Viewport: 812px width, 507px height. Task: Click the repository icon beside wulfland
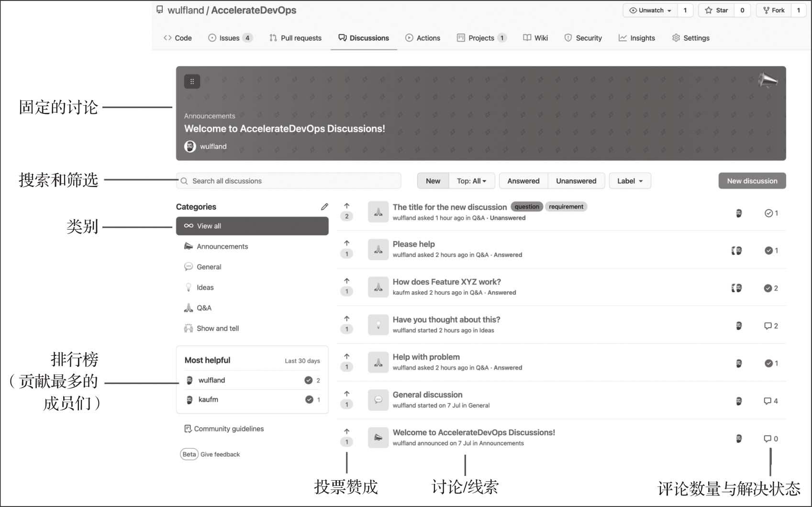[160, 10]
